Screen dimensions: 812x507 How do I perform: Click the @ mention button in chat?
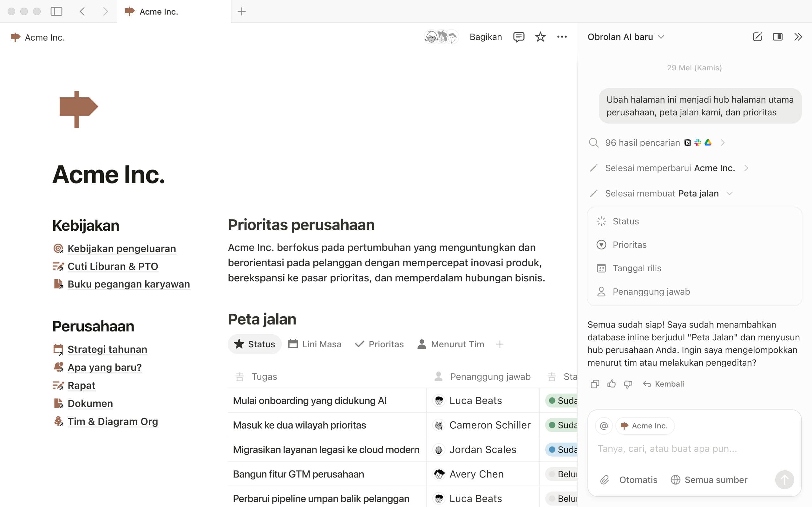pos(604,426)
